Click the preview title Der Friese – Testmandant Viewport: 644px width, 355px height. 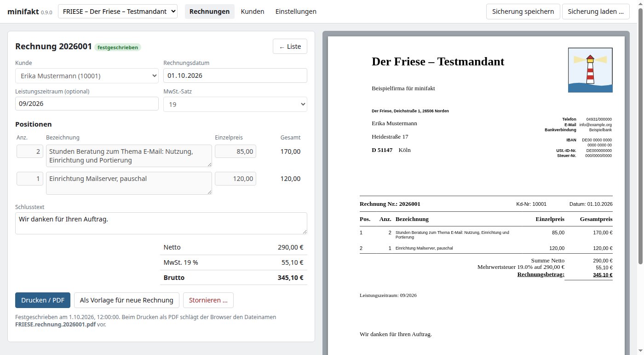coord(438,61)
